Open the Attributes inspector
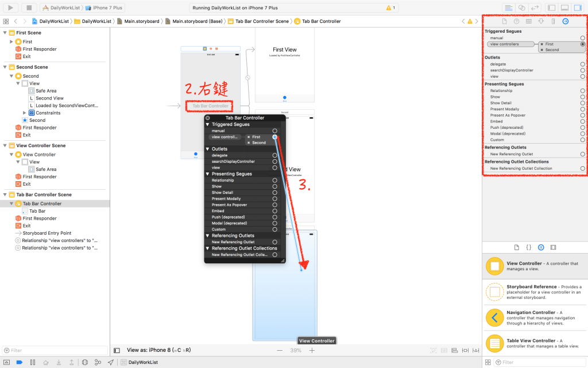The width and height of the screenshot is (588, 368). pyautogui.click(x=541, y=21)
